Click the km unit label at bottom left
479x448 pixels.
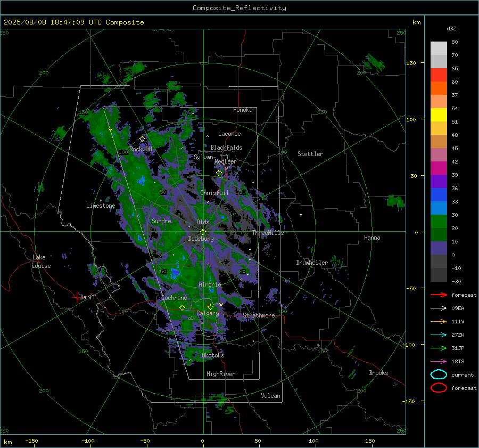coord(8,442)
